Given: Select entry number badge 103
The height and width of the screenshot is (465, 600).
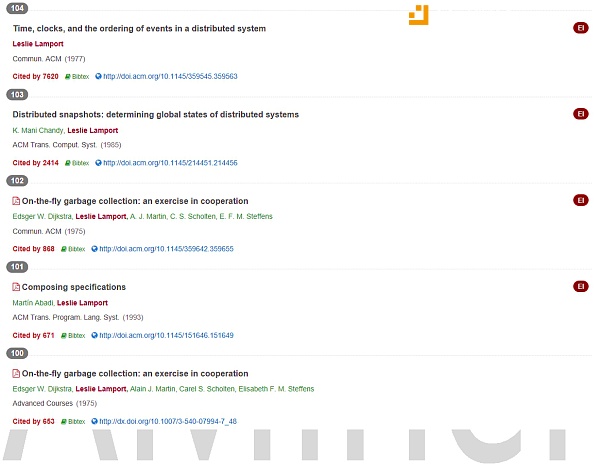Looking at the screenshot, I should [17, 95].
